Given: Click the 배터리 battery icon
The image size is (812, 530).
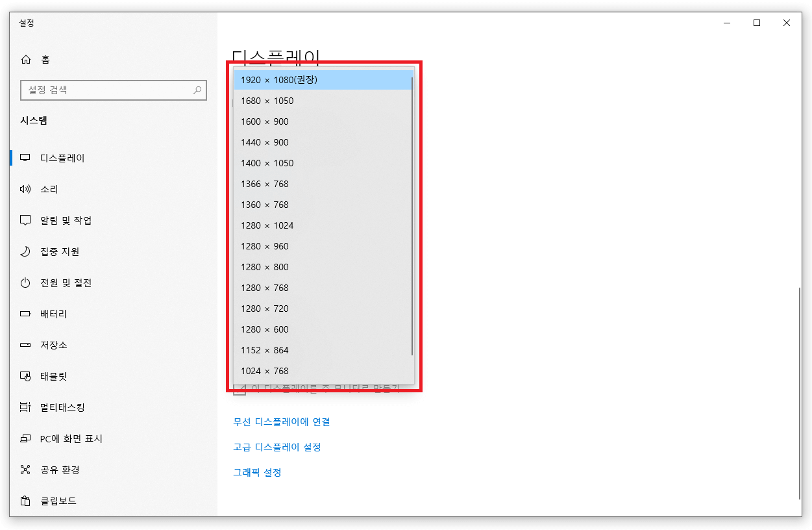Looking at the screenshot, I should pyautogui.click(x=26, y=314).
